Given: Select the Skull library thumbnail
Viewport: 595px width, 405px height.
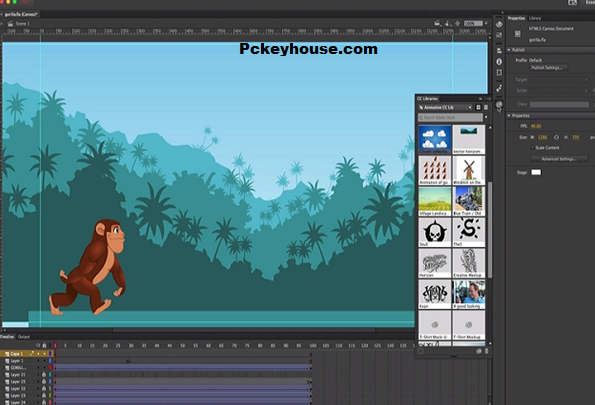Looking at the screenshot, I should [x=435, y=232].
